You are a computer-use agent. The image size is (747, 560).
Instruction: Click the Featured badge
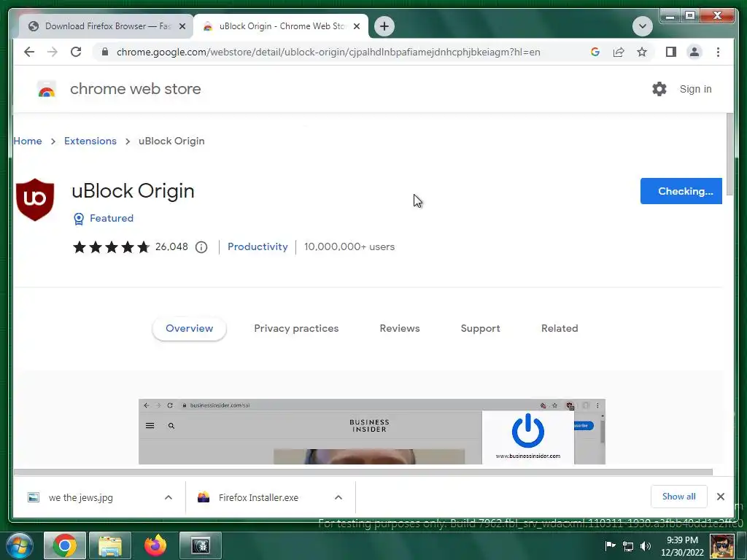[x=104, y=218]
